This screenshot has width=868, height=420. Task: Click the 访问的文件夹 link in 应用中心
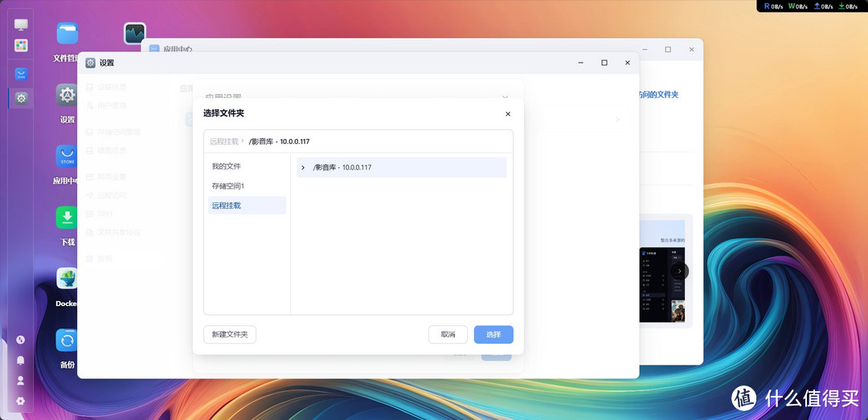pos(659,95)
